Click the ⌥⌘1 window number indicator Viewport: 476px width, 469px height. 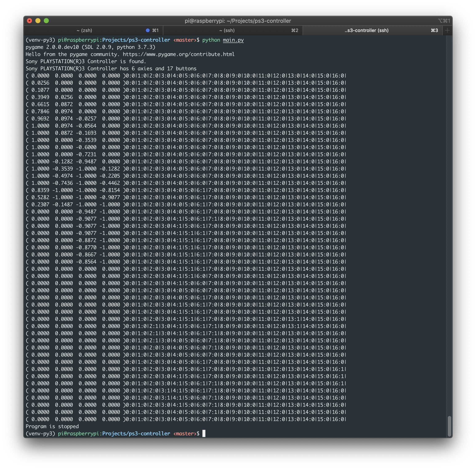444,21
